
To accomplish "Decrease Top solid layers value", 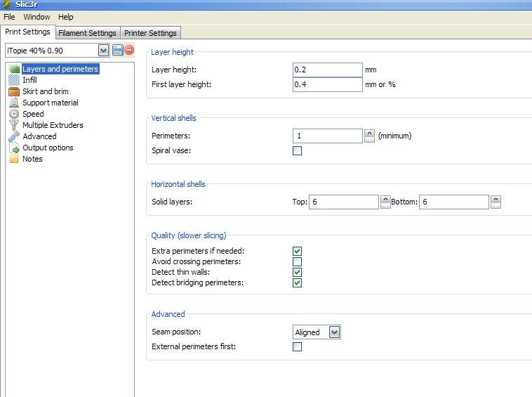I will [385, 205].
